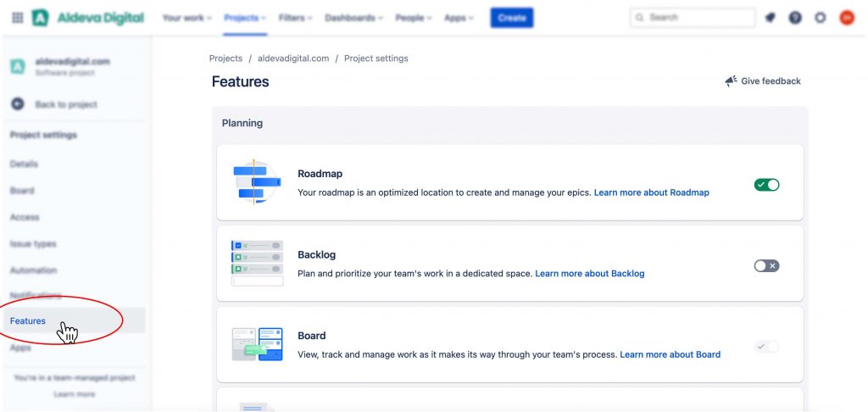Expand the Apps dropdown in top bar
868x412 pixels.
pos(459,18)
